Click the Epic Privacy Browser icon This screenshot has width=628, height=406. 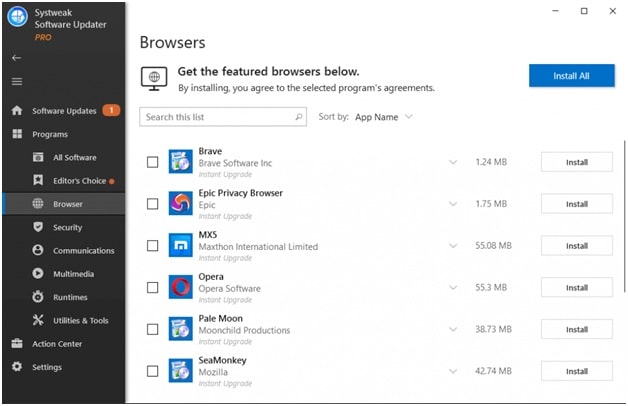point(180,203)
